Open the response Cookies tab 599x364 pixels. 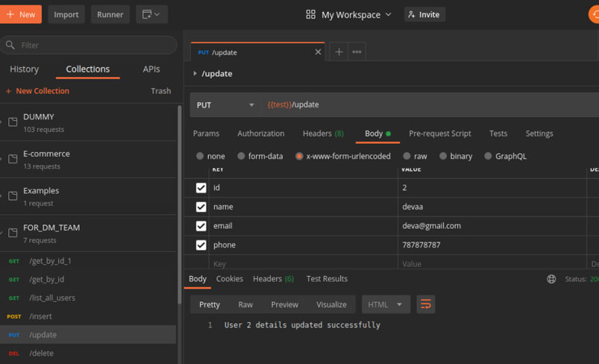(229, 279)
